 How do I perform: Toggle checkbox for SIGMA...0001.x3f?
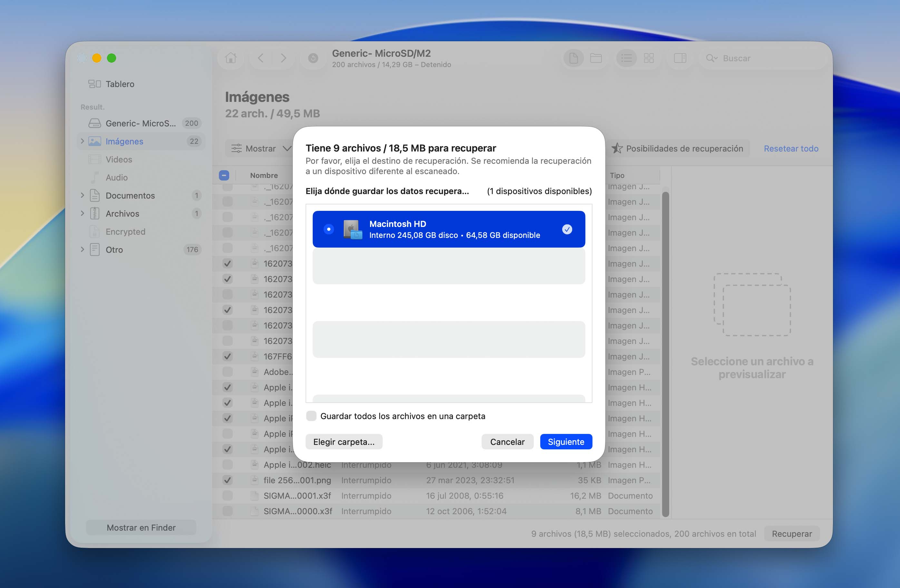227,496
